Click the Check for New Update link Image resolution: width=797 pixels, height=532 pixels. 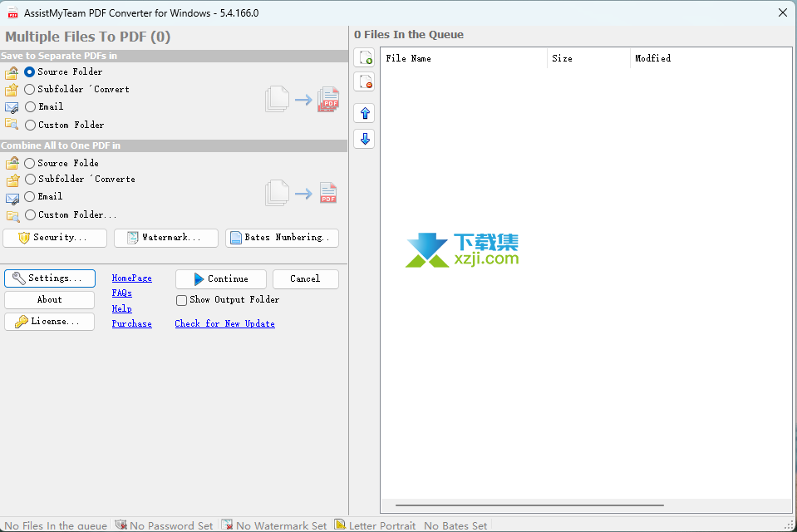pos(224,324)
